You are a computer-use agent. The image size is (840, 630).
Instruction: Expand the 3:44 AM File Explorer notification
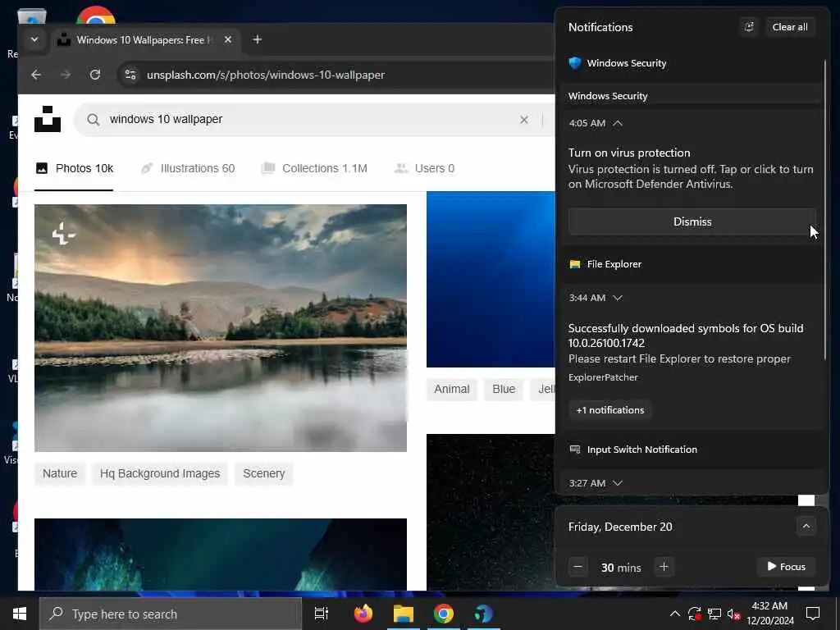click(x=618, y=298)
